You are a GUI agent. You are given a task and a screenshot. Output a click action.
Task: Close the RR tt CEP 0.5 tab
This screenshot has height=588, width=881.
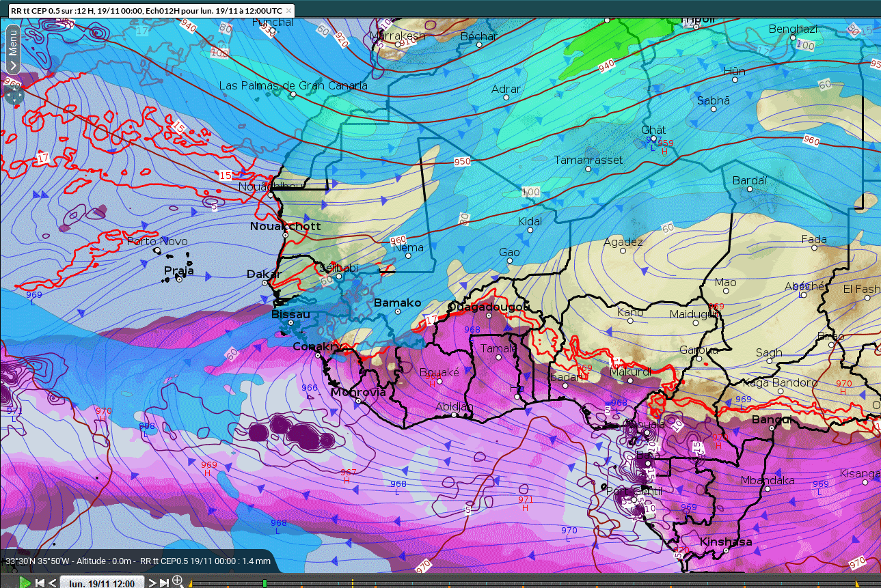(x=288, y=11)
